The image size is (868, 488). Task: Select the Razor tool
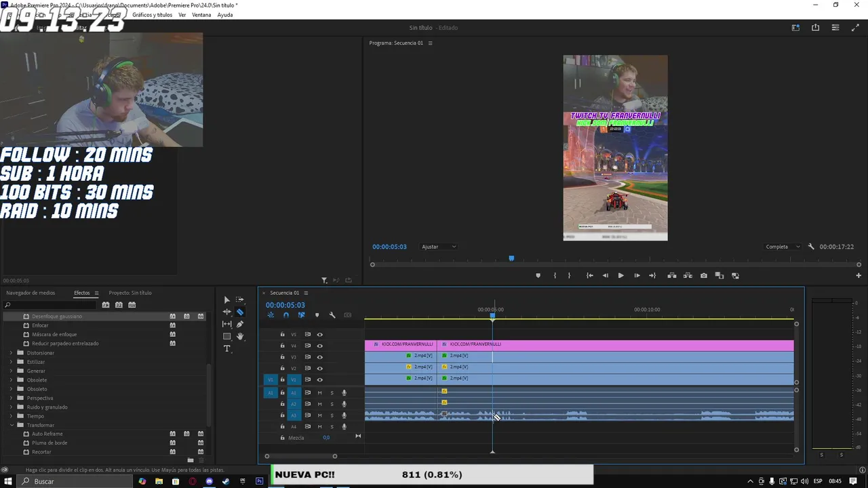tap(240, 312)
